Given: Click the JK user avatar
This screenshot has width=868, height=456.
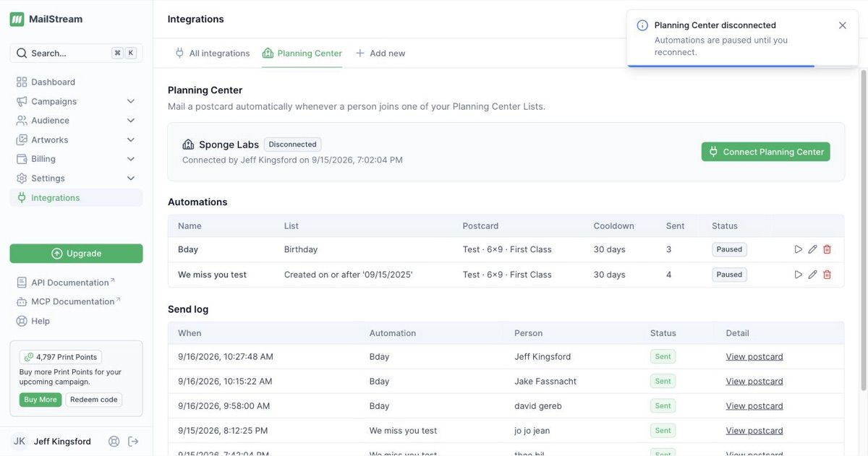Looking at the screenshot, I should [20, 442].
